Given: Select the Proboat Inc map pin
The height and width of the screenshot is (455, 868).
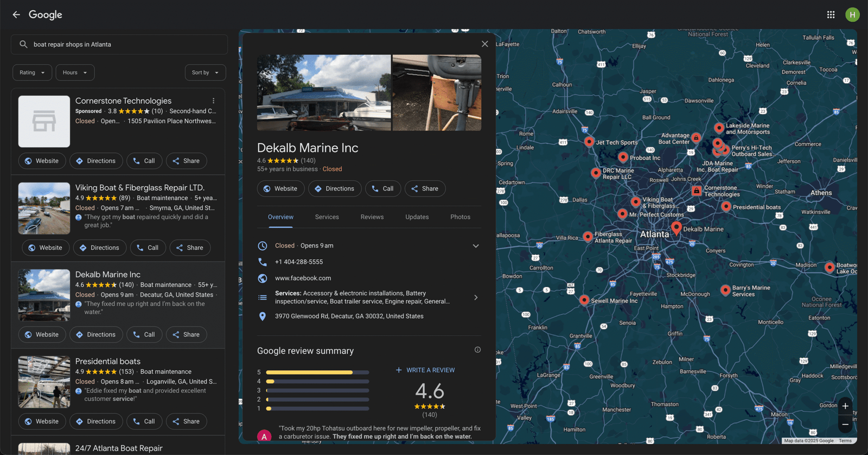Looking at the screenshot, I should point(623,157).
